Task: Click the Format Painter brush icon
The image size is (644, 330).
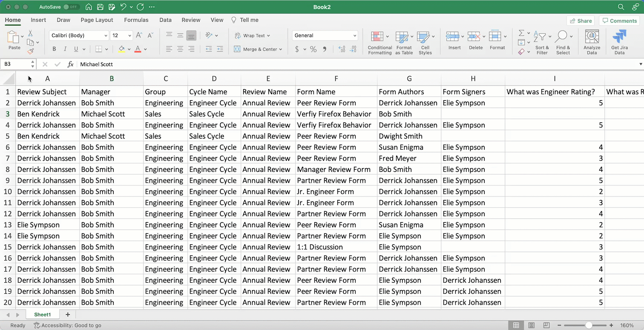Action: pyautogui.click(x=30, y=52)
